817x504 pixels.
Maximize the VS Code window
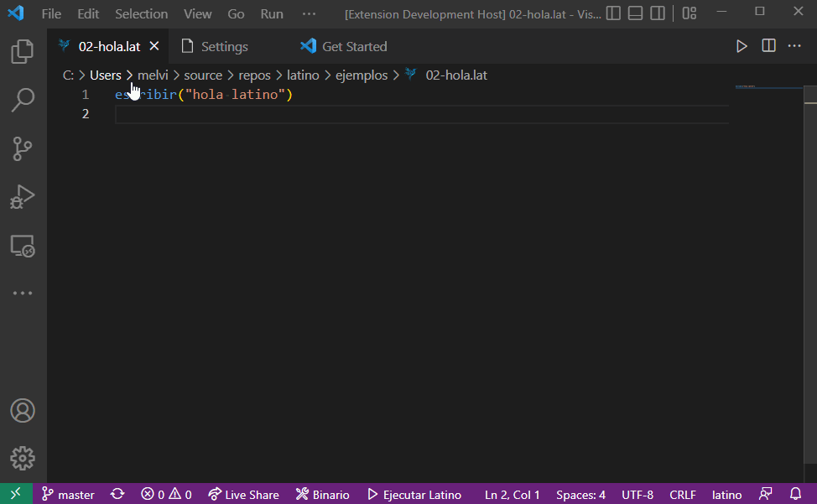click(x=760, y=12)
